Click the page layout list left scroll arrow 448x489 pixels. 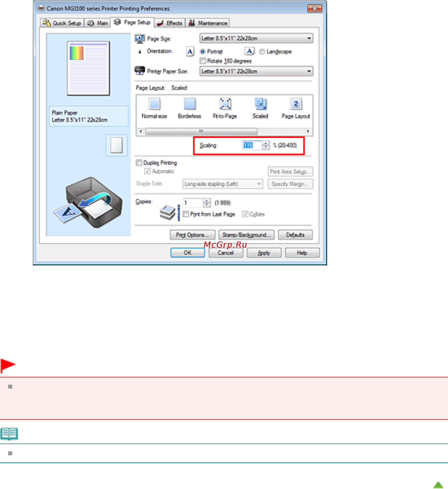tap(141, 131)
